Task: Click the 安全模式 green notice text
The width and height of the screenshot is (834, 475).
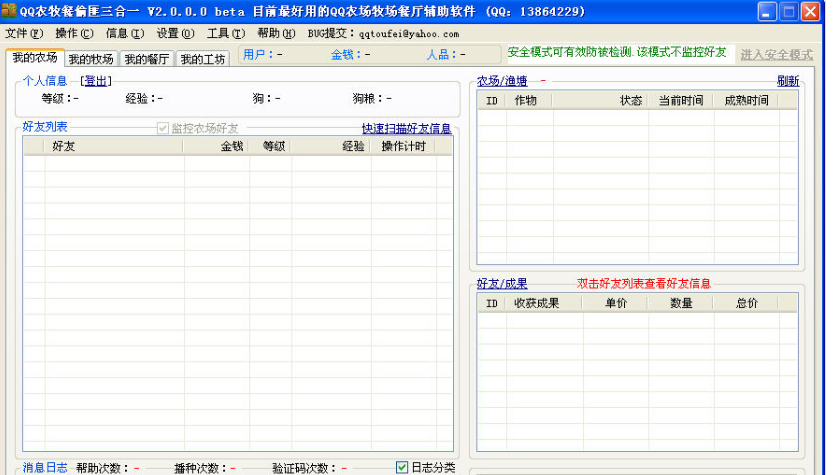Action: [x=617, y=52]
